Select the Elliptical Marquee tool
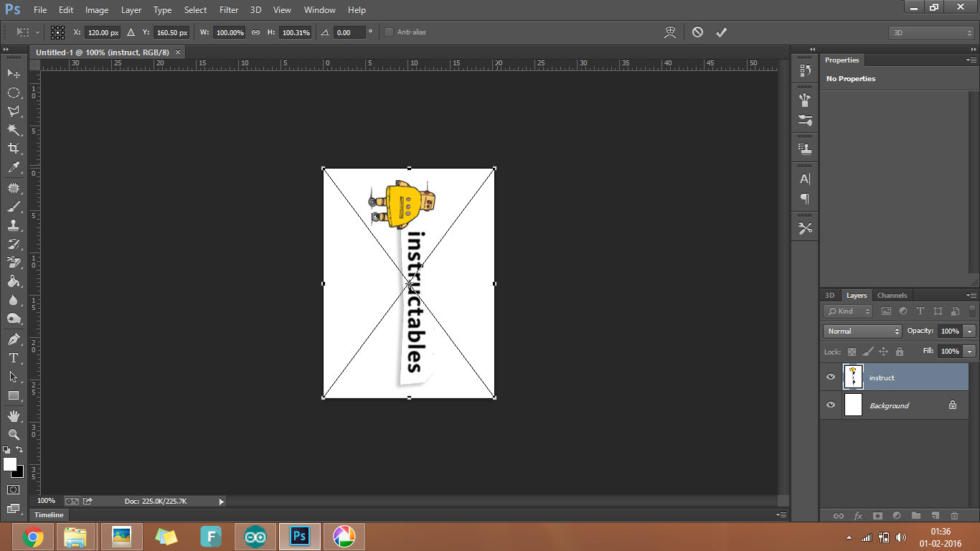The image size is (980, 551). (x=14, y=93)
